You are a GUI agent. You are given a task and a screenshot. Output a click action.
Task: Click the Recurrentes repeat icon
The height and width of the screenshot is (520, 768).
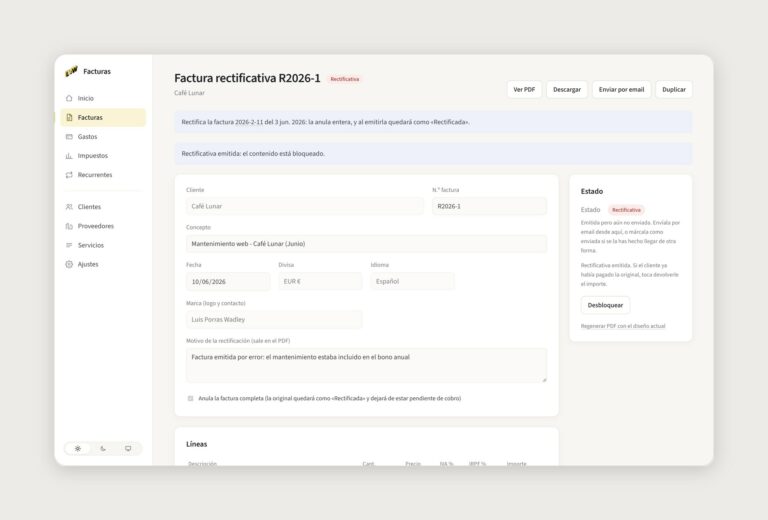pyautogui.click(x=69, y=175)
